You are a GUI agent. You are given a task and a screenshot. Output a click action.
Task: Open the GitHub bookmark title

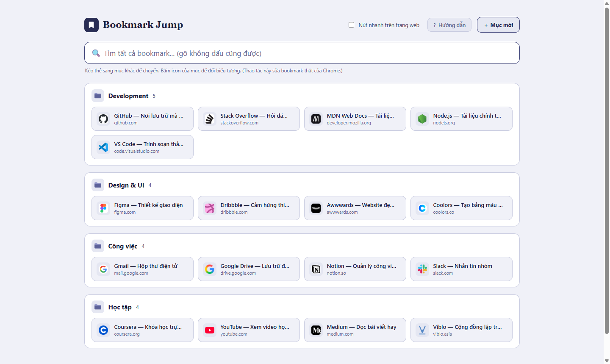point(149,116)
